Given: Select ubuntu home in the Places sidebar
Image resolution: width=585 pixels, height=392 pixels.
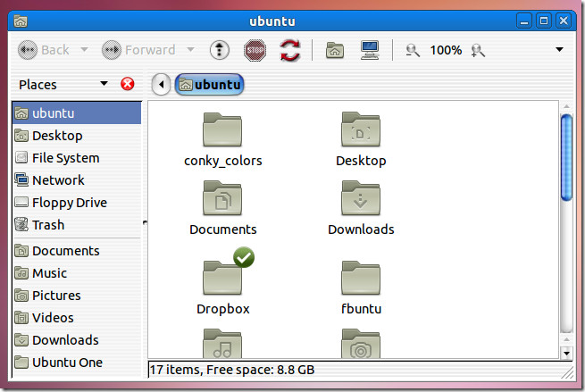Looking at the screenshot, I should [x=77, y=113].
